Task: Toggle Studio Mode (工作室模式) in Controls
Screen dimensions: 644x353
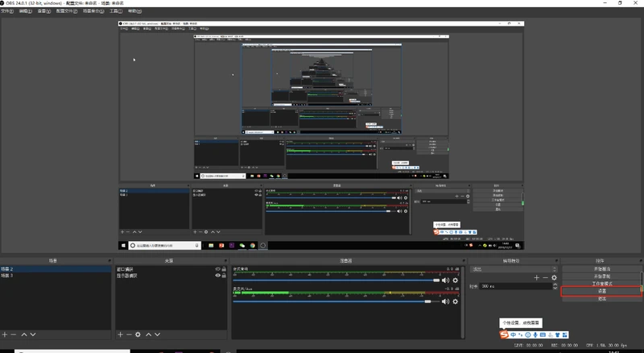Action: [x=601, y=284]
